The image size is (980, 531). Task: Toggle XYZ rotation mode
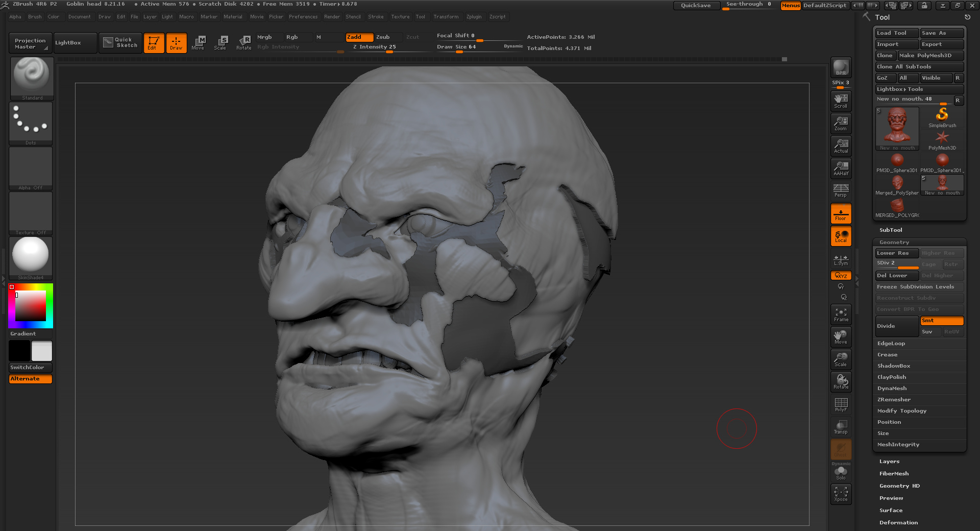tap(841, 276)
